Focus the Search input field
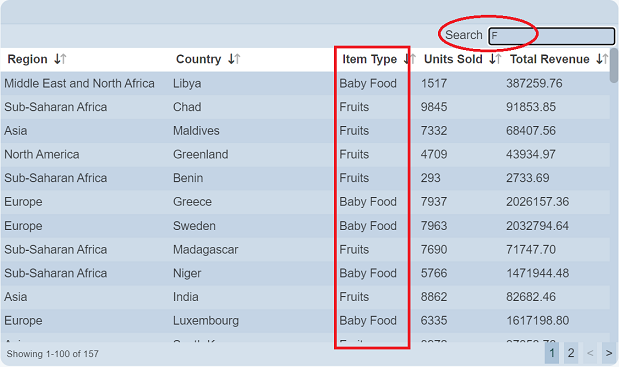 (551, 36)
